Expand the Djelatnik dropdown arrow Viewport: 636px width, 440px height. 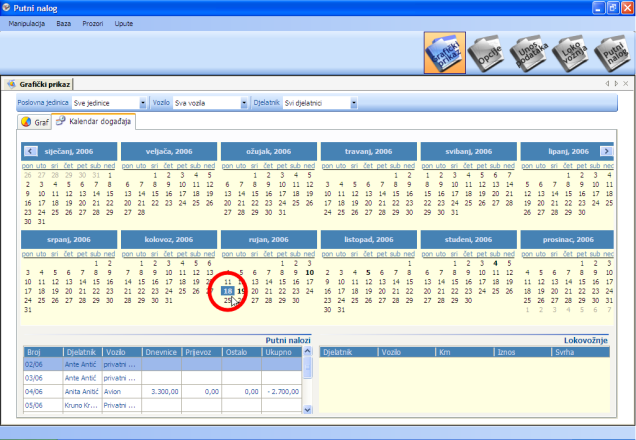(x=354, y=103)
